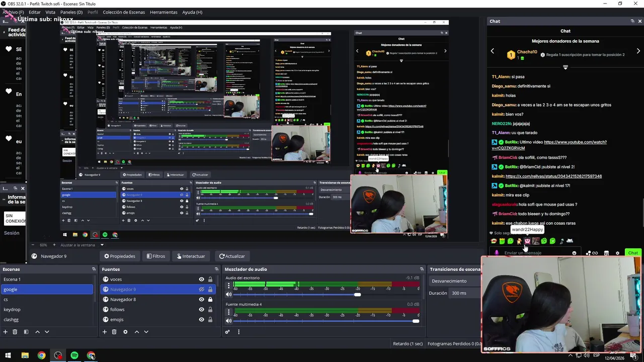
Task: Hide the emojis source
Action: pos(201,320)
